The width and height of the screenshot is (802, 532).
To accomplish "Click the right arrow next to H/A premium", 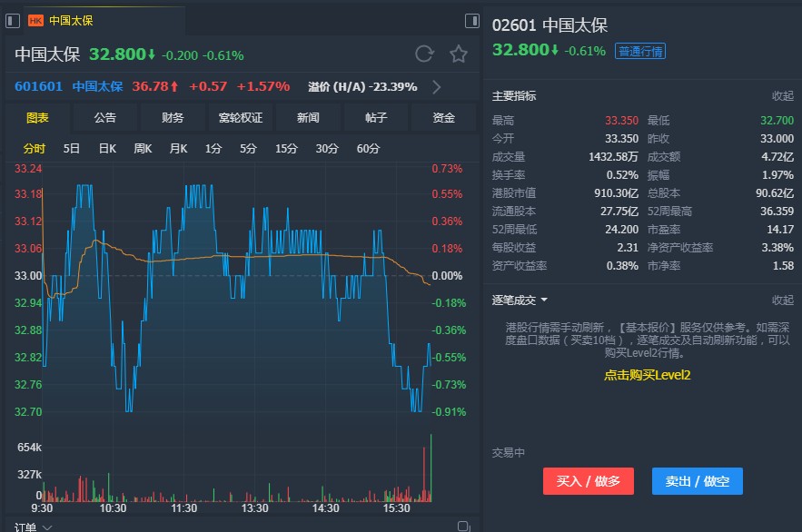I will click(437, 87).
